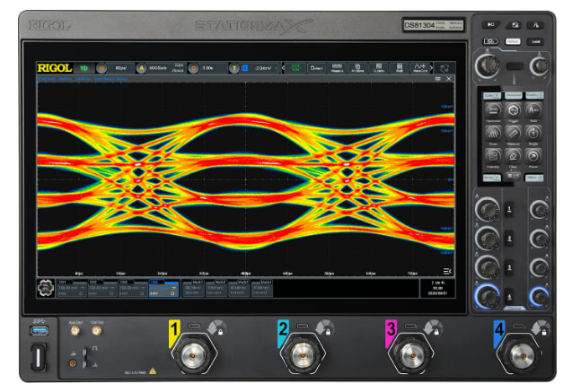This screenshot has width=572, height=392.
Task: Tap the quick screenshot hardware key
Action: pos(514,25)
